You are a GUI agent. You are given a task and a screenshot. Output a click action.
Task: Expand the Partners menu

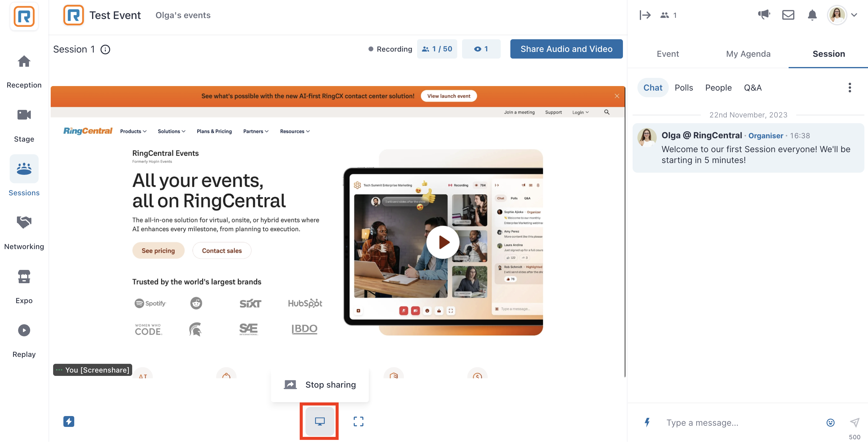coord(256,132)
